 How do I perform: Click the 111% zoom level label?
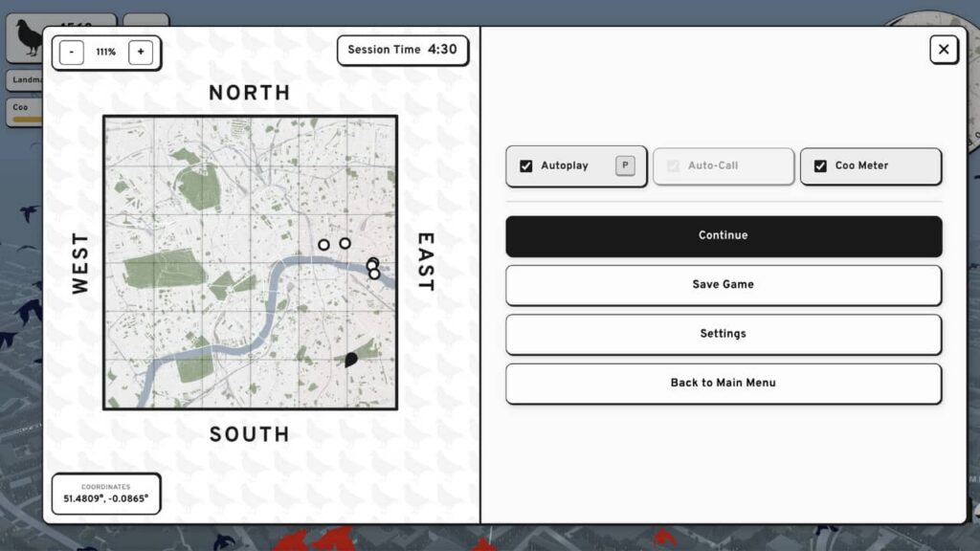(x=105, y=53)
